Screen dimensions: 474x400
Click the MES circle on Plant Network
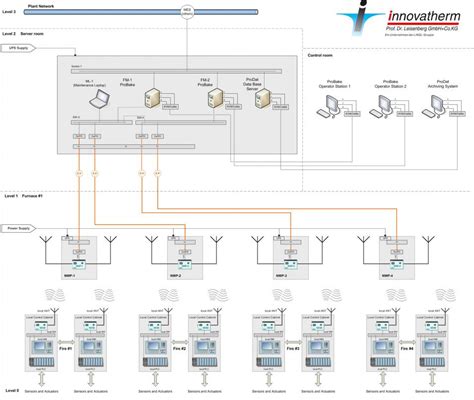click(x=187, y=12)
